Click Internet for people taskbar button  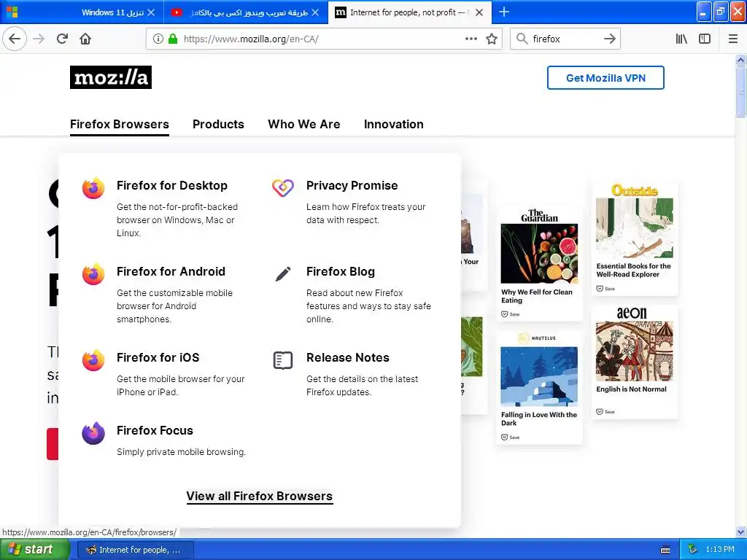click(135, 550)
